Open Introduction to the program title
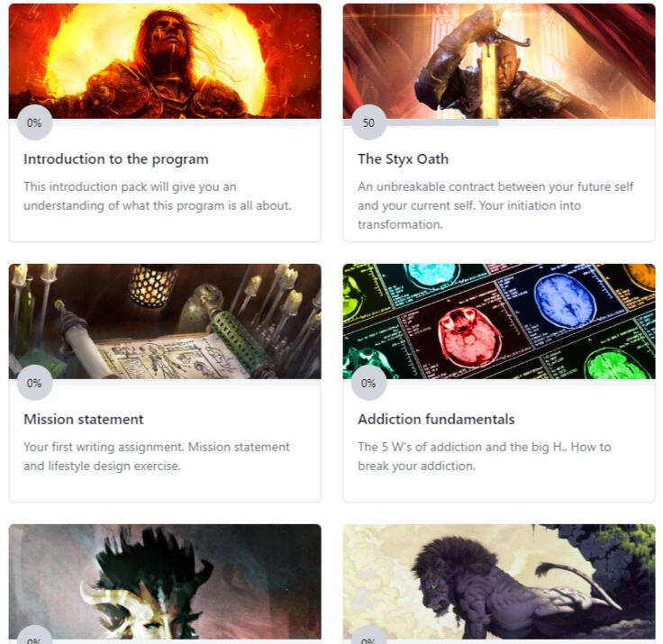This screenshot has width=663, height=644. (x=116, y=159)
